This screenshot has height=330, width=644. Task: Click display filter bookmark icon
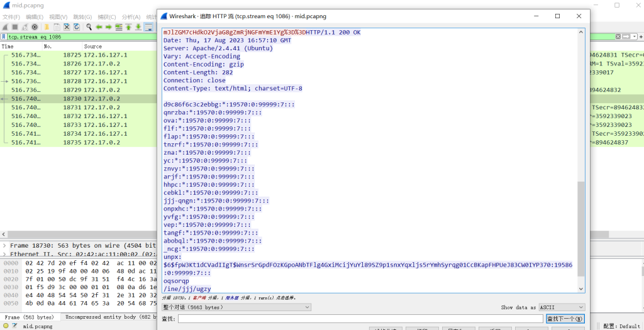click(4, 37)
